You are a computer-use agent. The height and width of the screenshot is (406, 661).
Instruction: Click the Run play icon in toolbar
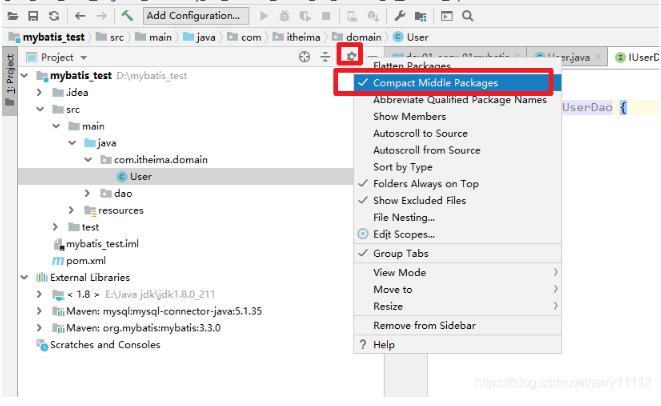264,16
